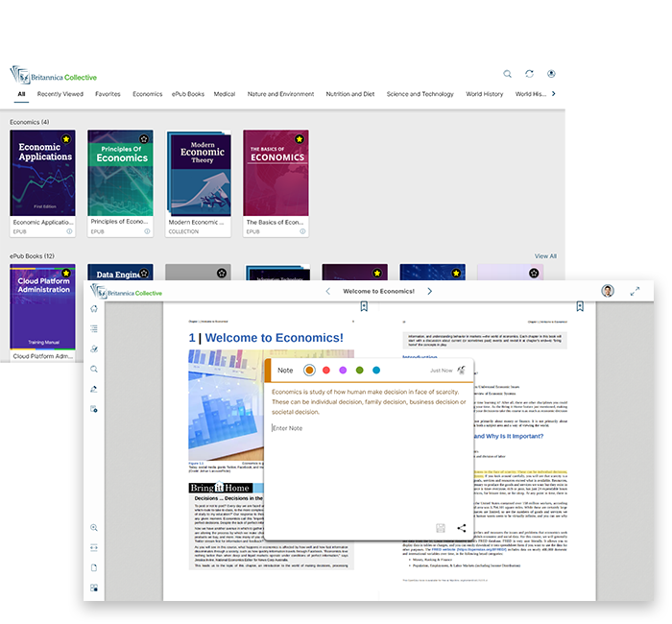
Task: Share the note using the share icon
Action: tap(462, 528)
